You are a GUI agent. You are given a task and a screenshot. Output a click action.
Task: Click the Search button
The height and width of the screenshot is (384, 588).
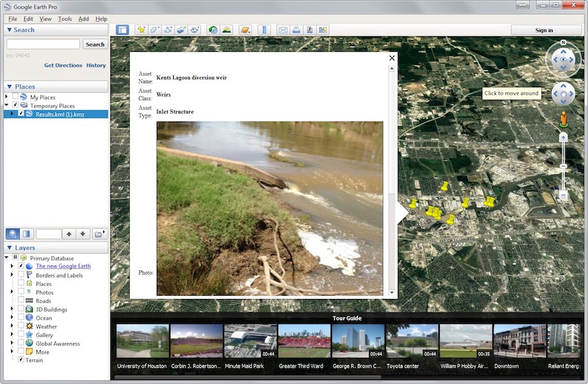(x=95, y=44)
